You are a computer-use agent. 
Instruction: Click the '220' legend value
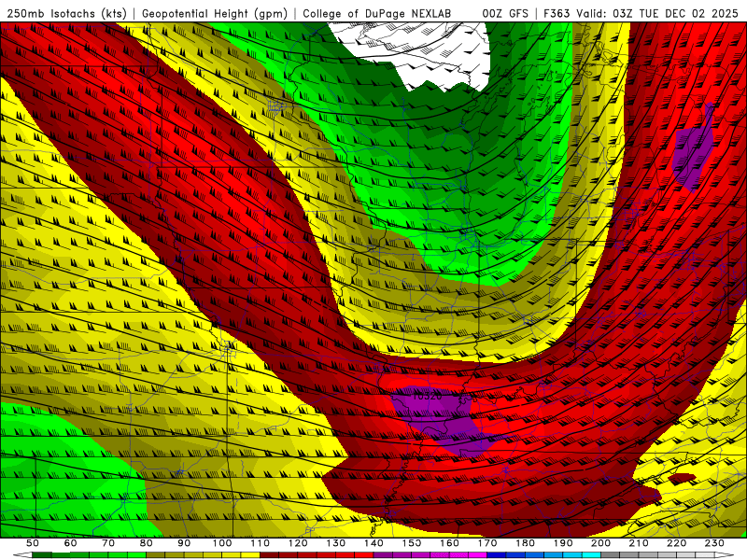click(x=676, y=543)
